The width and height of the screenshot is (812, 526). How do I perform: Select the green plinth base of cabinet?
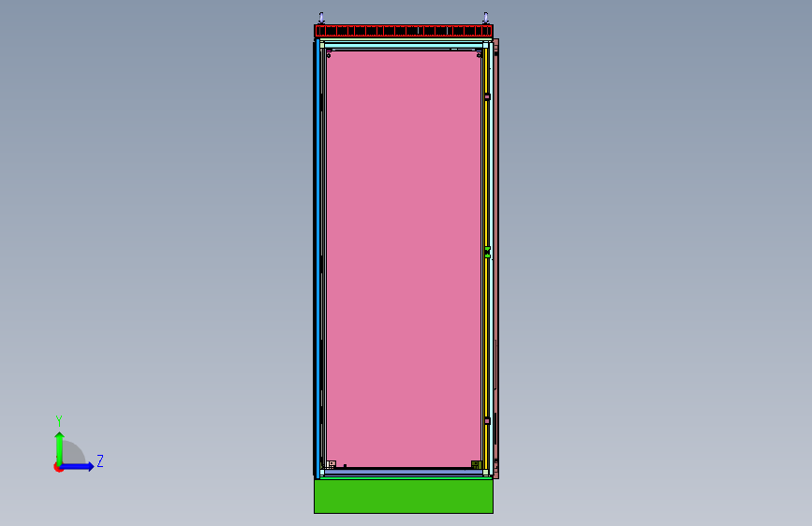point(404,496)
